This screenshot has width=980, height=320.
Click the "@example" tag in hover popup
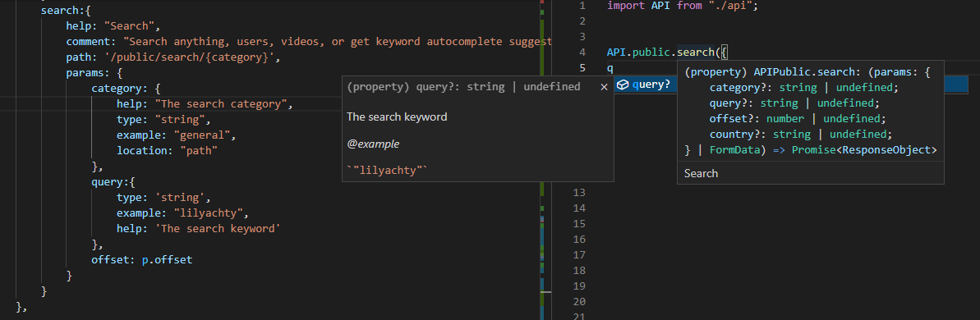373,144
